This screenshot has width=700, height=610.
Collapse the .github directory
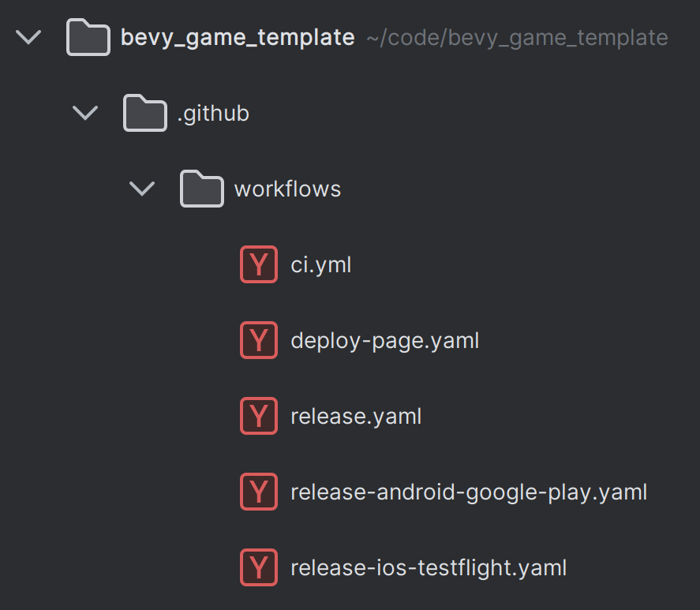tap(85, 113)
